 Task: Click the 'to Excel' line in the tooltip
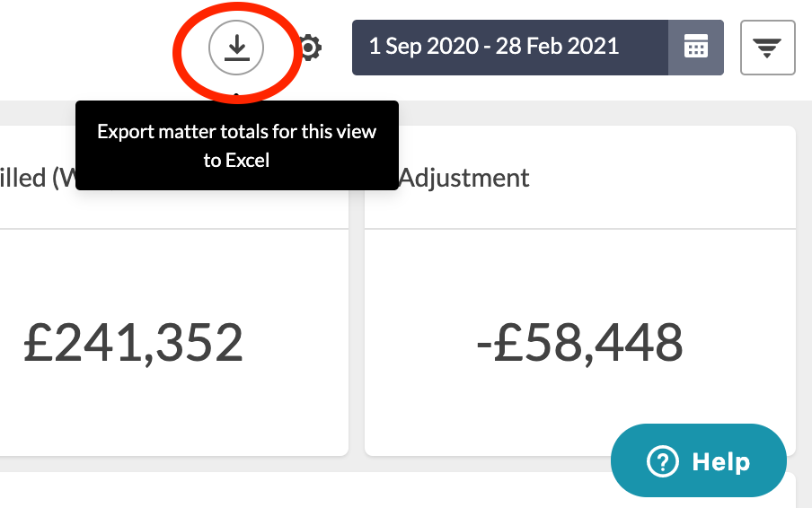click(x=236, y=161)
